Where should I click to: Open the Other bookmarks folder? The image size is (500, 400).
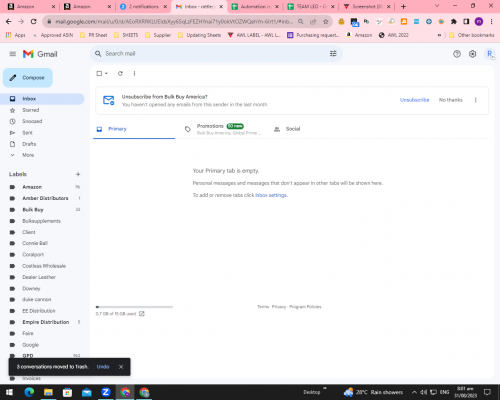coord(472,35)
